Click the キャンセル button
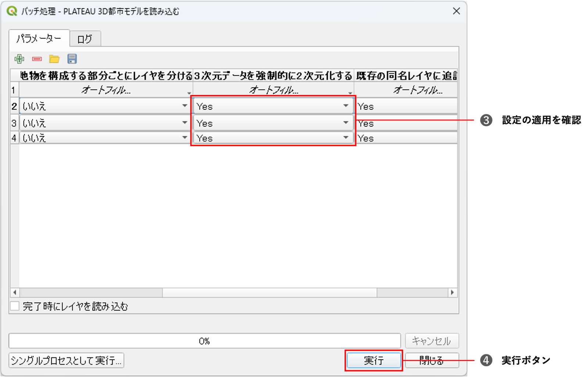 coord(432,341)
